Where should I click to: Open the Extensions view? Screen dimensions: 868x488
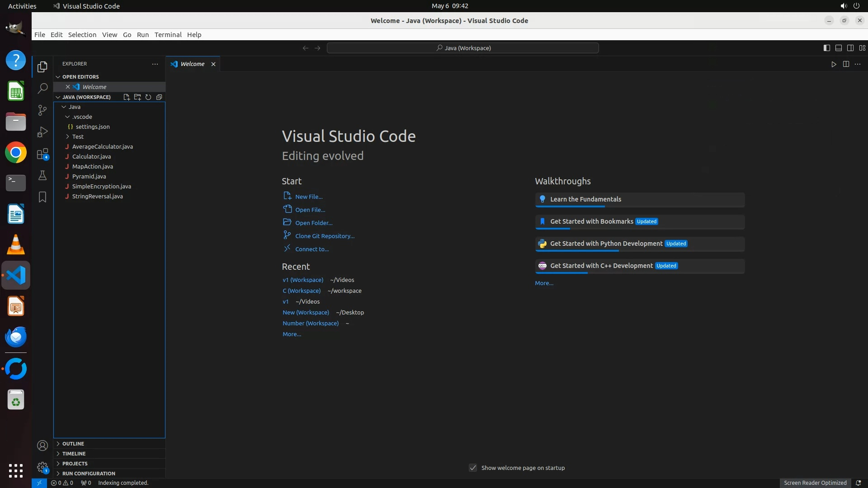42,154
